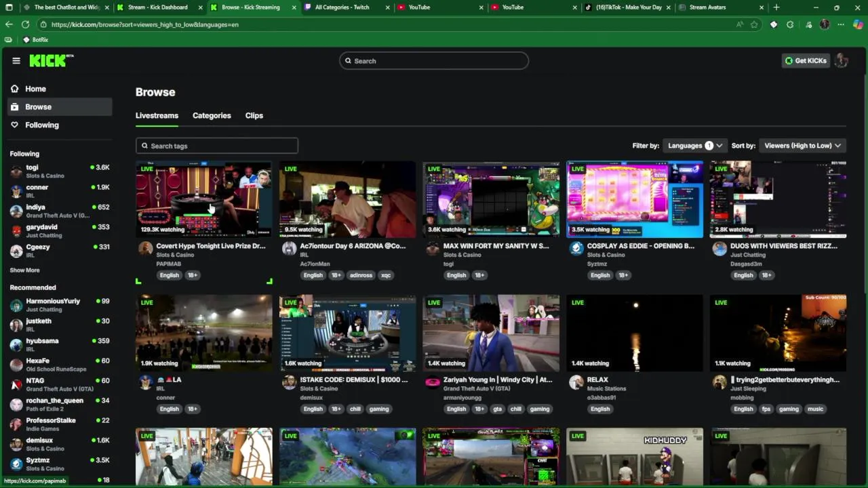The image size is (868, 488).
Task: Click conner's avatar in Following list
Action: tap(16, 191)
